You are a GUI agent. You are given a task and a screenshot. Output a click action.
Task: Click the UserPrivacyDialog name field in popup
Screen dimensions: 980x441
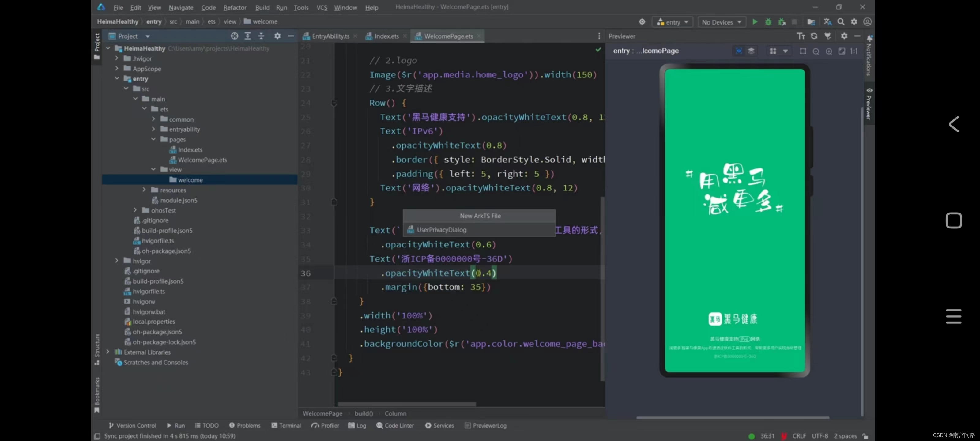(479, 230)
